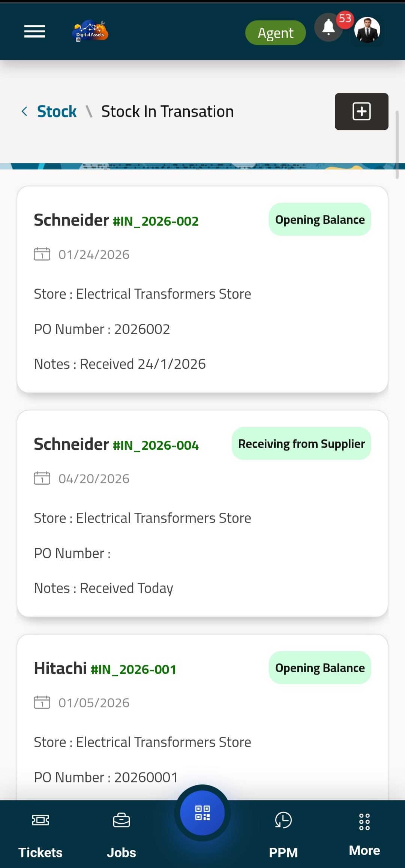Click the back chevron beside Stock
Viewport: 405px width, 868px height.
pyautogui.click(x=25, y=111)
